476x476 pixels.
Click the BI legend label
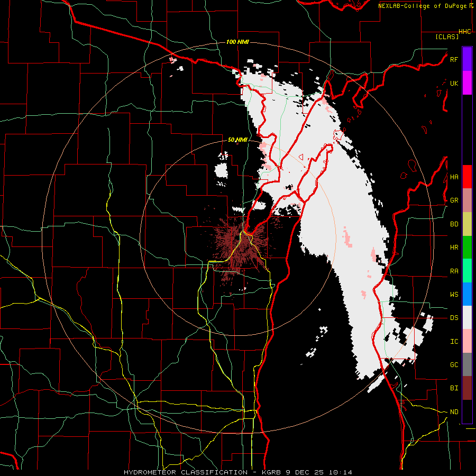click(454, 388)
